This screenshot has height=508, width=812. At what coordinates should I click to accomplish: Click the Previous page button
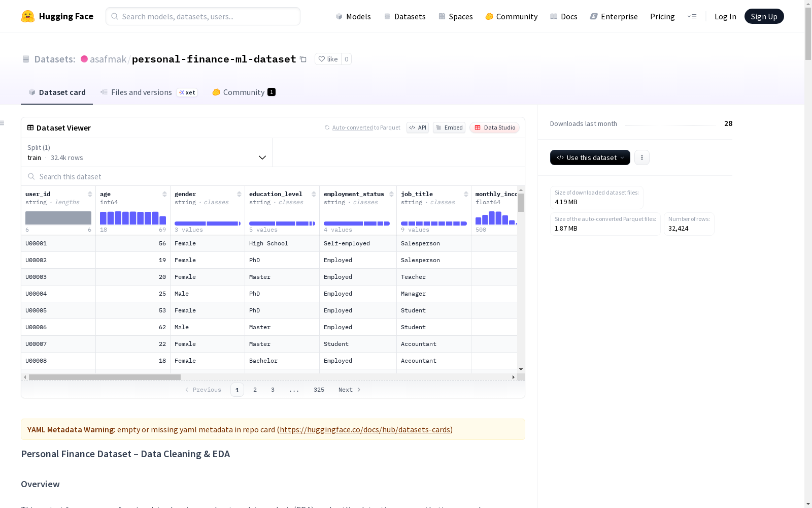pos(203,390)
